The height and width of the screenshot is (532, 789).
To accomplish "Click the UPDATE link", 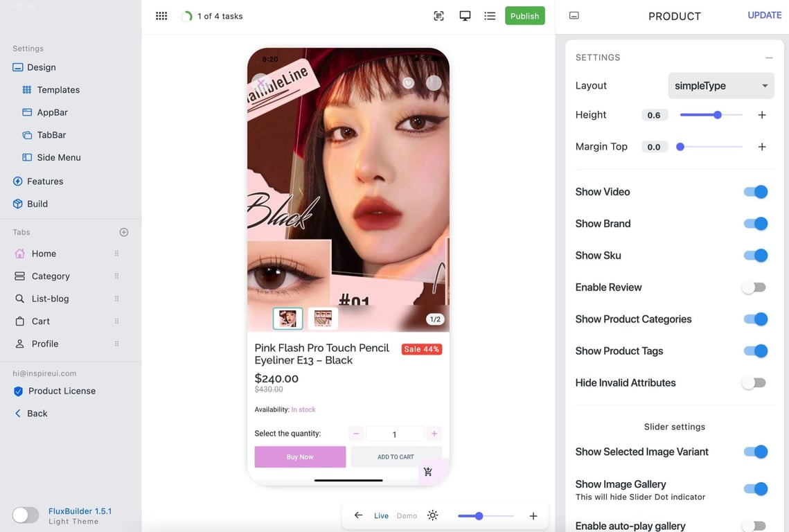I will tap(764, 15).
